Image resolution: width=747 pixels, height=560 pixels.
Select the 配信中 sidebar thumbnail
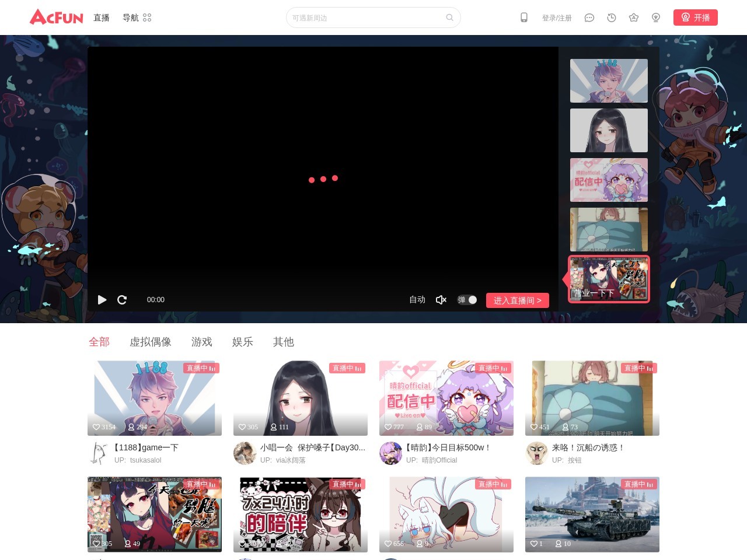609,180
